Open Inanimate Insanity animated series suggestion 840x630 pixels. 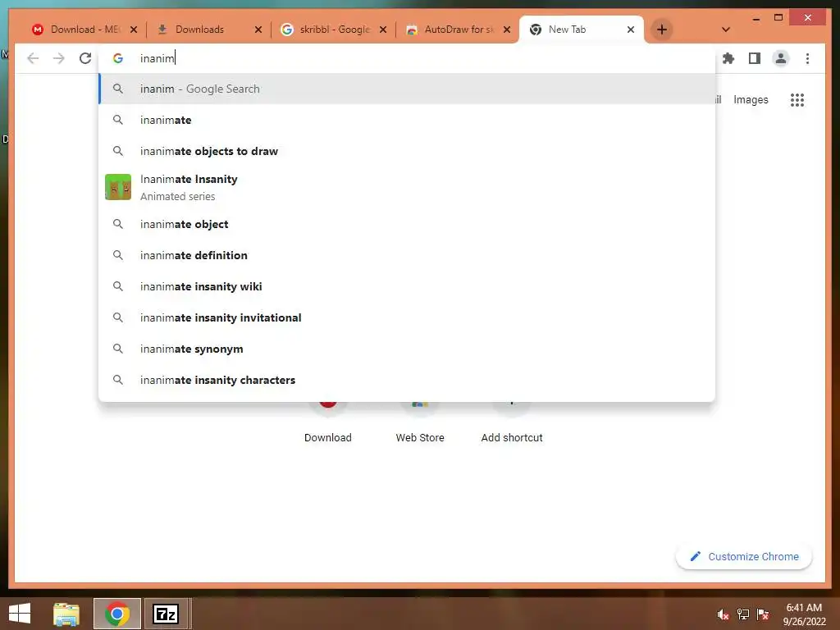click(x=407, y=187)
